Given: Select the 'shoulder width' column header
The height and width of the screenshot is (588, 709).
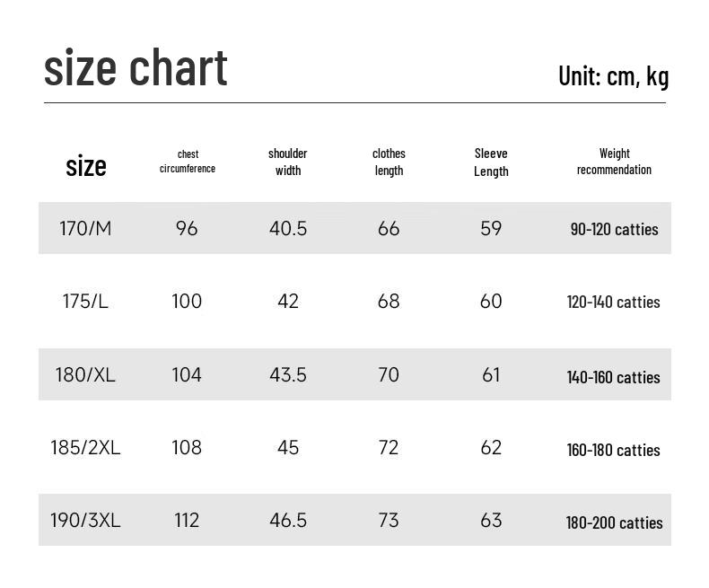Looking at the screenshot, I should click(287, 162).
